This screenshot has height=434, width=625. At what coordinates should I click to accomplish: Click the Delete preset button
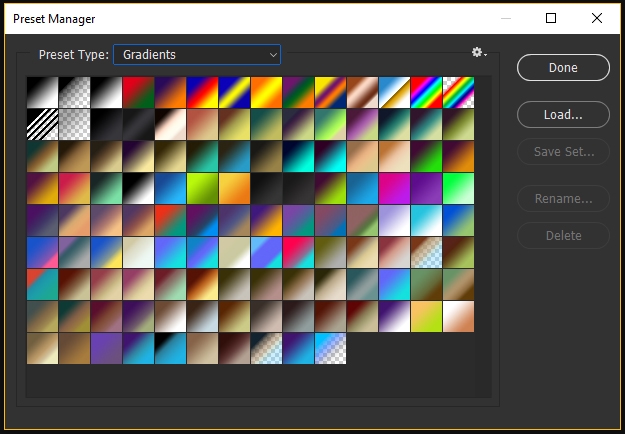562,236
